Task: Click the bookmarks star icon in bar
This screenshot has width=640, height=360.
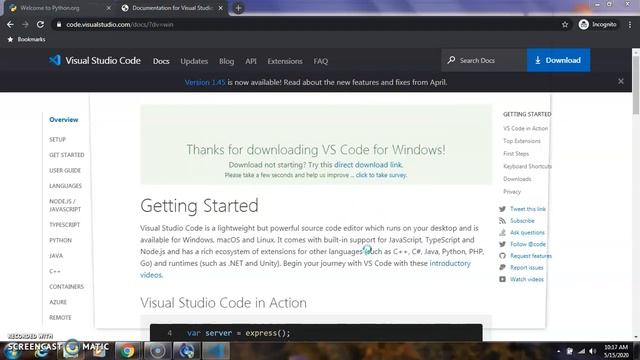Action: coord(10,39)
